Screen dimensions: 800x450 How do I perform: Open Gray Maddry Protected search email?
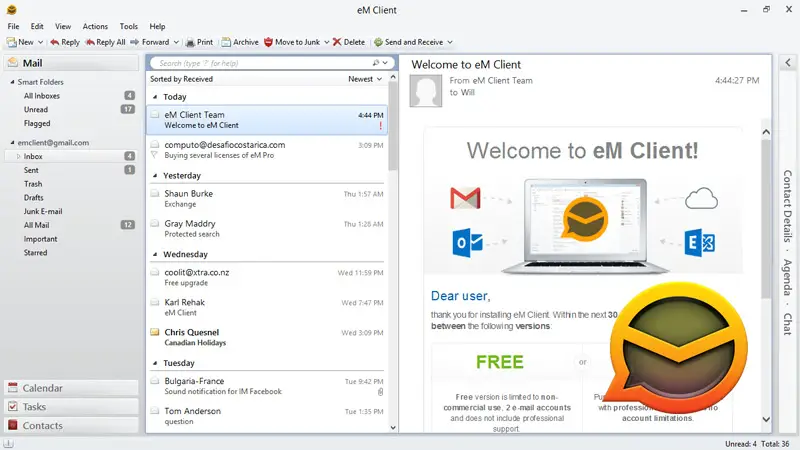coord(267,229)
